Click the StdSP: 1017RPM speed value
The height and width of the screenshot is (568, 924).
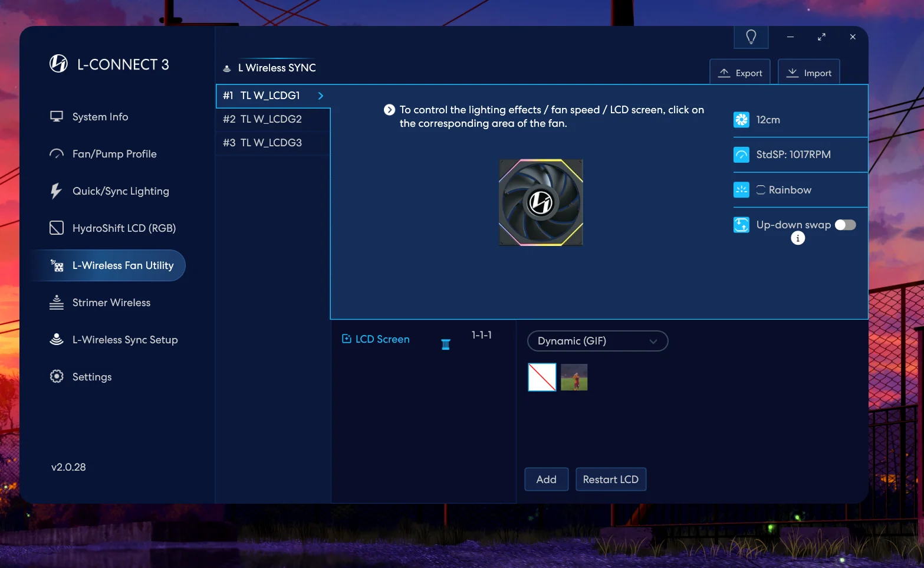pyautogui.click(x=793, y=155)
